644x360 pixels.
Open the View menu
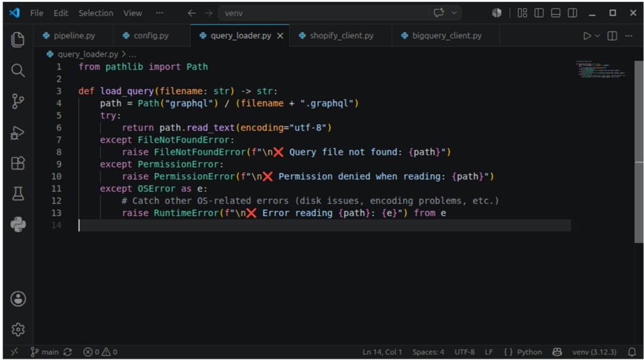(x=133, y=13)
